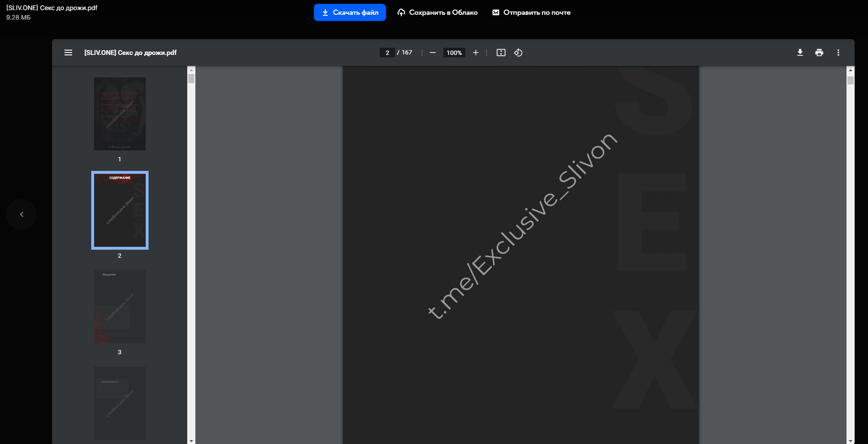Toggle the PDF sidebar hamburger menu
Image resolution: width=868 pixels, height=444 pixels.
(x=68, y=53)
